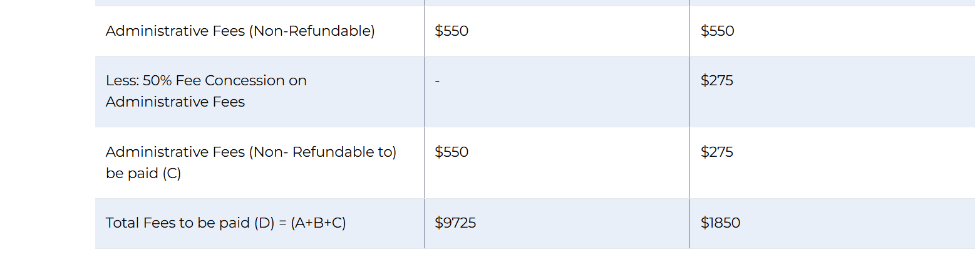Click "Administrative Fees" on the concession label's second line
980x269 pixels.
pyautogui.click(x=175, y=102)
